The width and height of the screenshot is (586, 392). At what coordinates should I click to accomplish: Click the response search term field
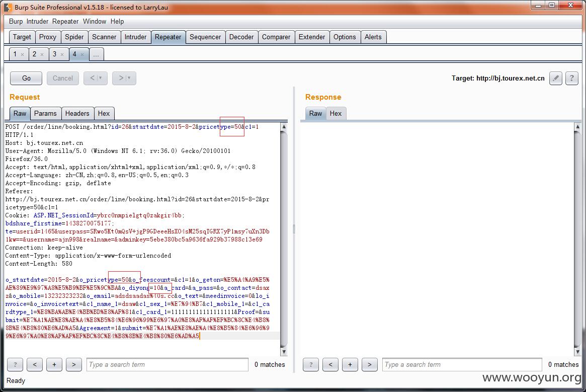[x=462, y=364]
